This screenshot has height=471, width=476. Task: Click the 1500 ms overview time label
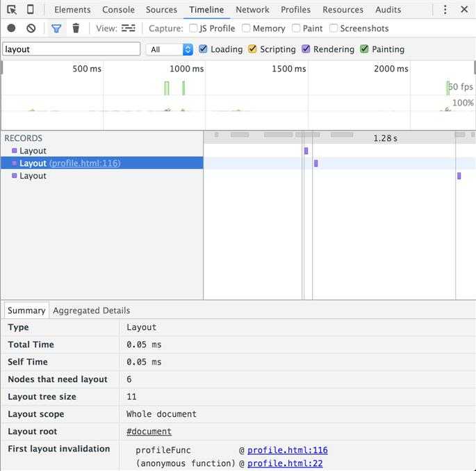coord(288,69)
